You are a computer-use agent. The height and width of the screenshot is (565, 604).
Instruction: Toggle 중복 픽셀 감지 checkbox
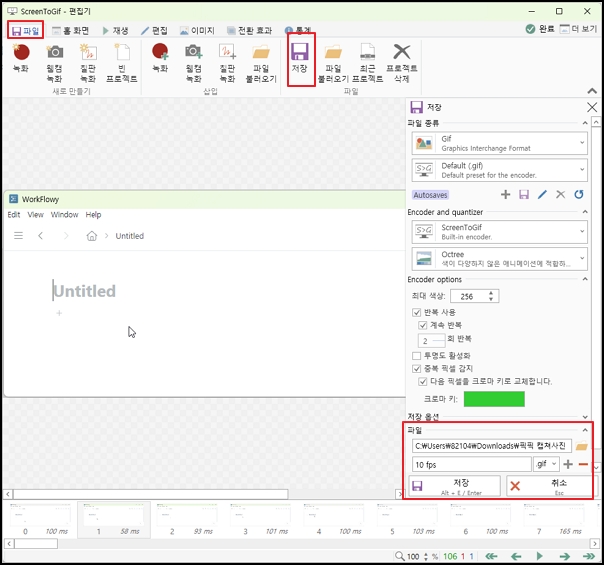416,369
